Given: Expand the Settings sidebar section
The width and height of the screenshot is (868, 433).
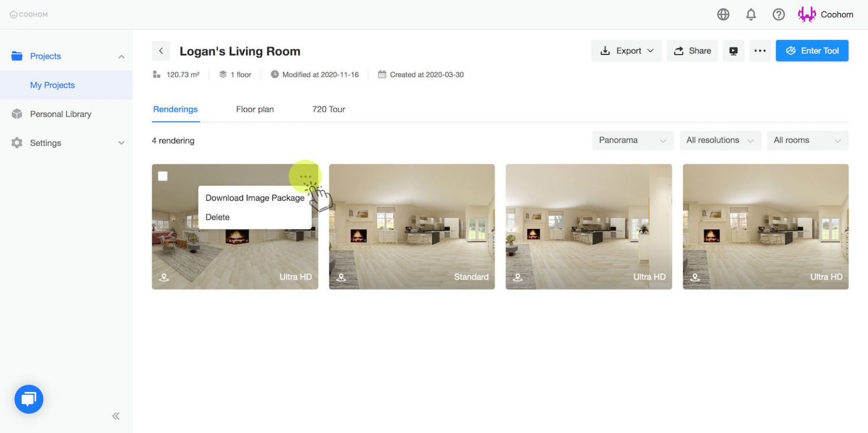Looking at the screenshot, I should [x=120, y=143].
